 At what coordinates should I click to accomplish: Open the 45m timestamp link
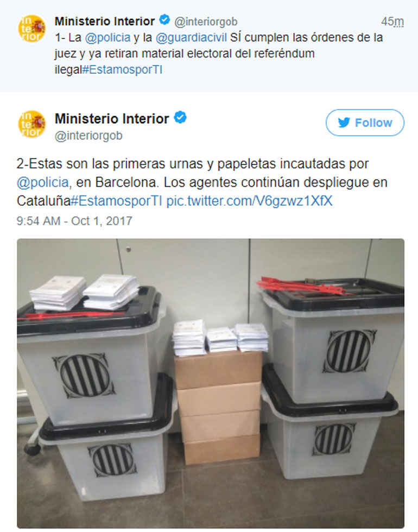pos(392,22)
